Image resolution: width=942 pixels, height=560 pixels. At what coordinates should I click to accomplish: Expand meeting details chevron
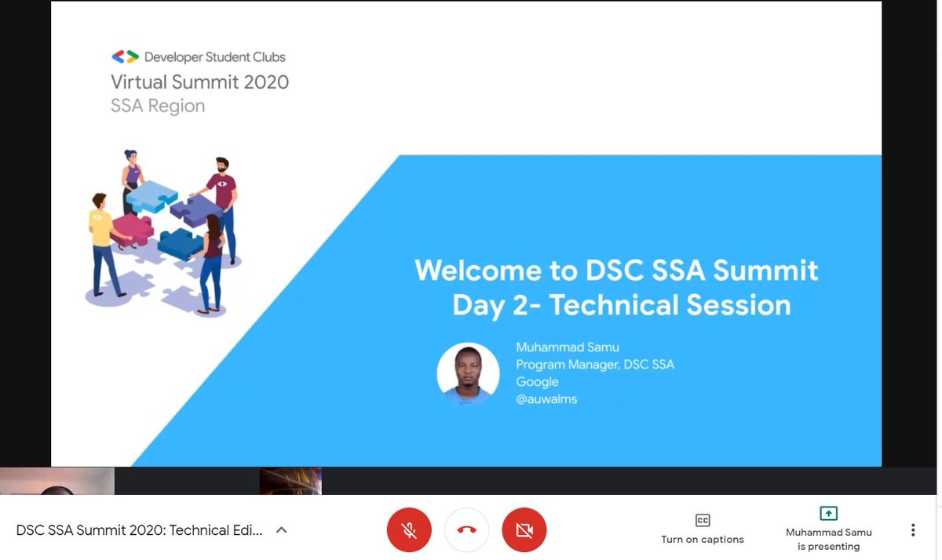282,530
